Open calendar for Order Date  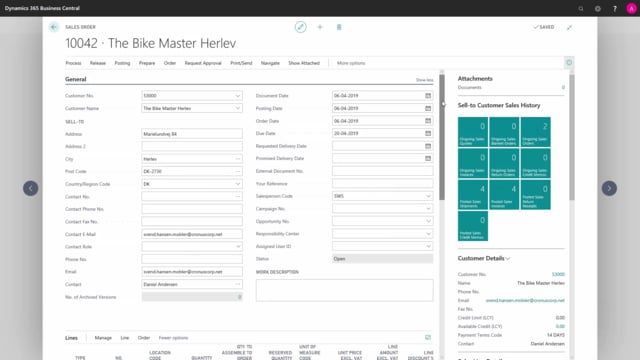[428, 121]
